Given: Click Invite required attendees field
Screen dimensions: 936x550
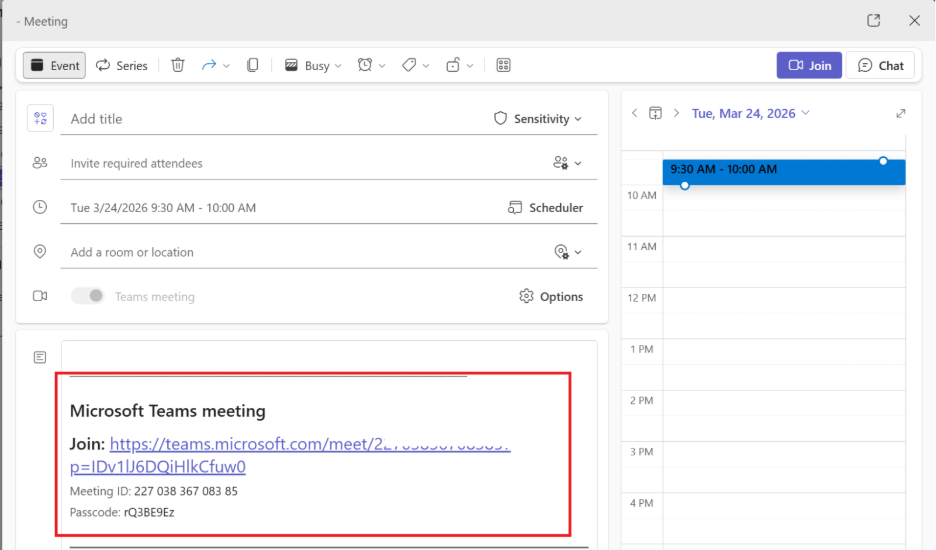Looking at the screenshot, I should (304, 163).
